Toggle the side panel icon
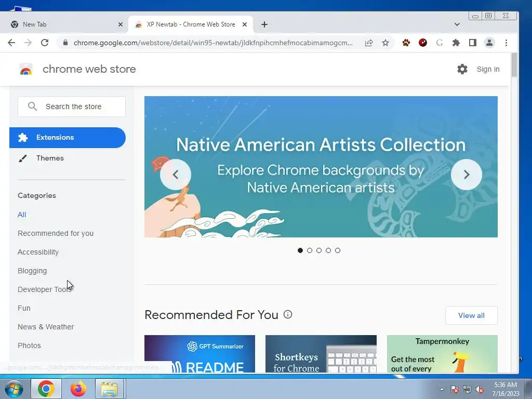 tap(473, 43)
